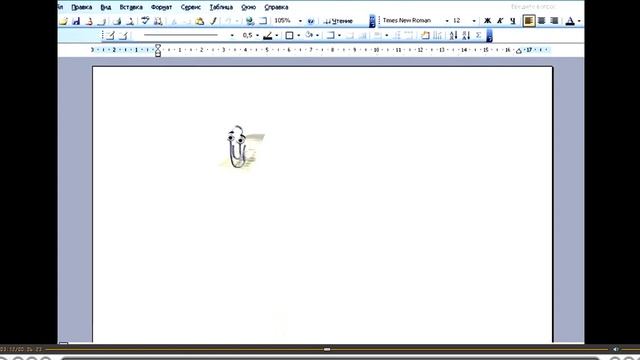Open the Таблица menu

(x=221, y=7)
